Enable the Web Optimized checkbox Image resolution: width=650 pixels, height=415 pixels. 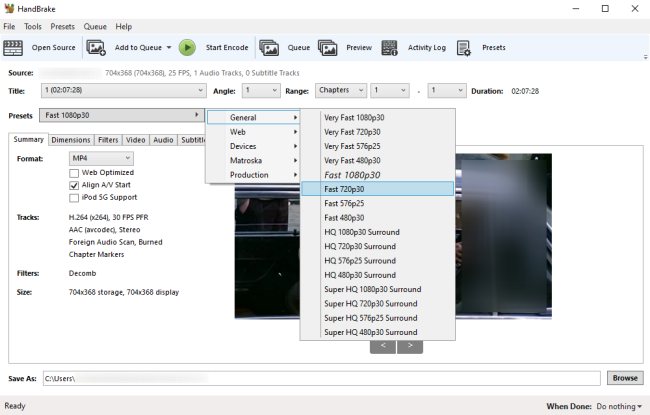tap(73, 173)
